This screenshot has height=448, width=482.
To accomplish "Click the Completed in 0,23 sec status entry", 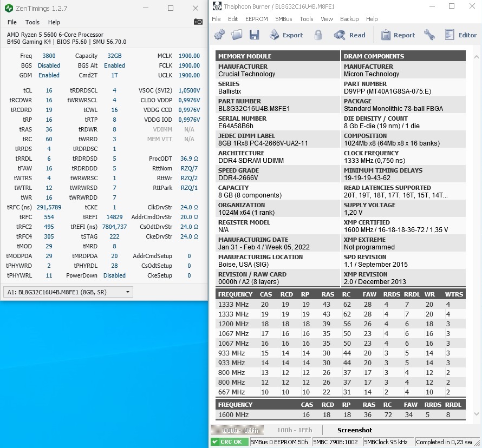I will (x=444, y=442).
